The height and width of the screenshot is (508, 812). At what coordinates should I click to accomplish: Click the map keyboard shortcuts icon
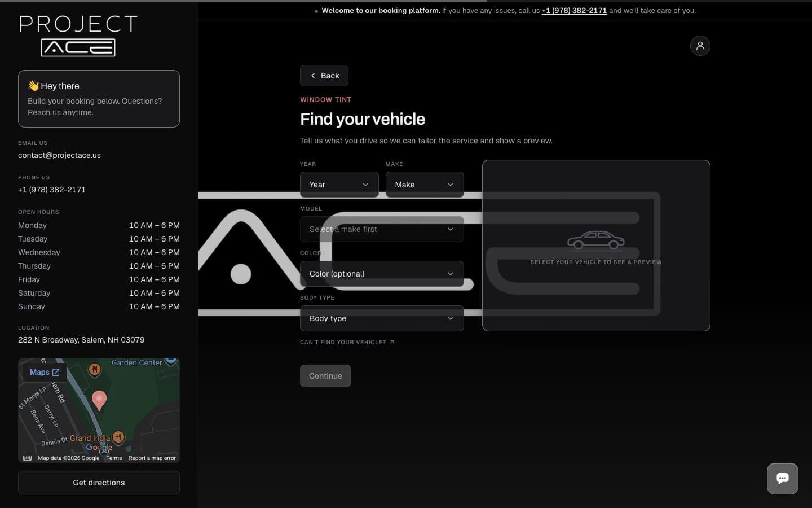coord(27,458)
